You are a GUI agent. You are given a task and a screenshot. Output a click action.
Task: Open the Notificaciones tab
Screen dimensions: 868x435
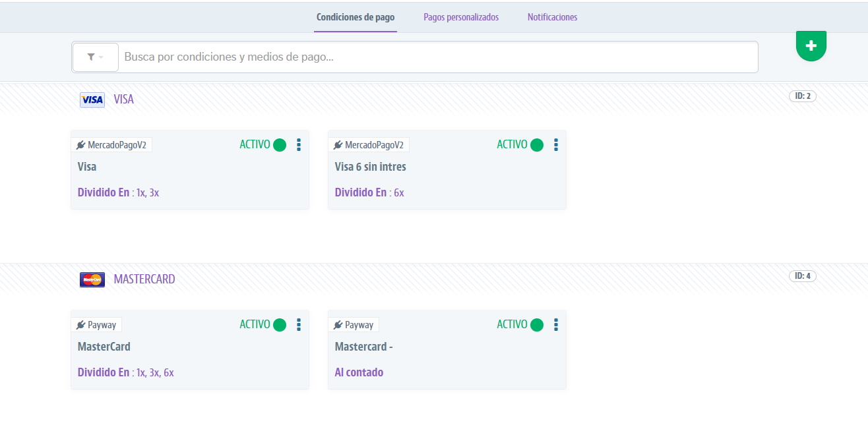[x=552, y=17]
